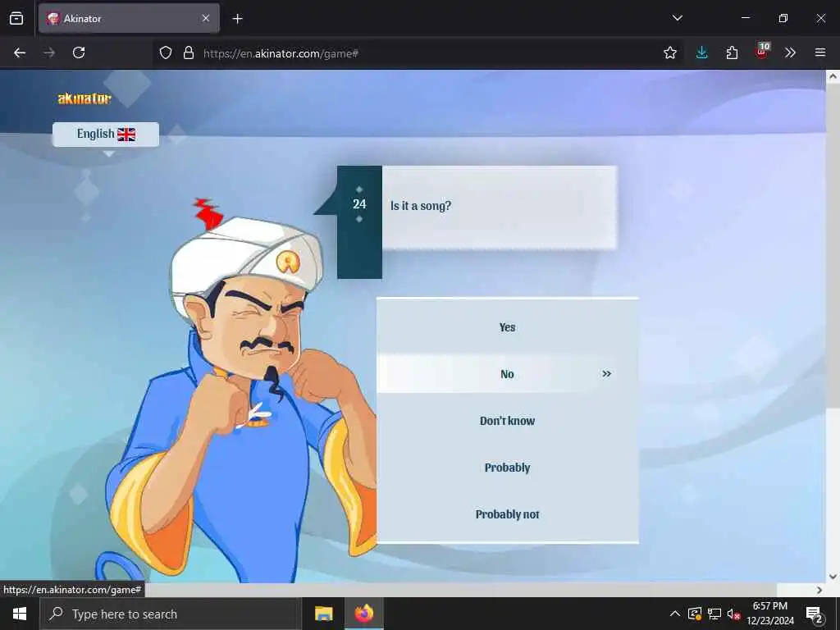840x630 pixels.
Task: Open a new browser tab
Action: tap(237, 19)
